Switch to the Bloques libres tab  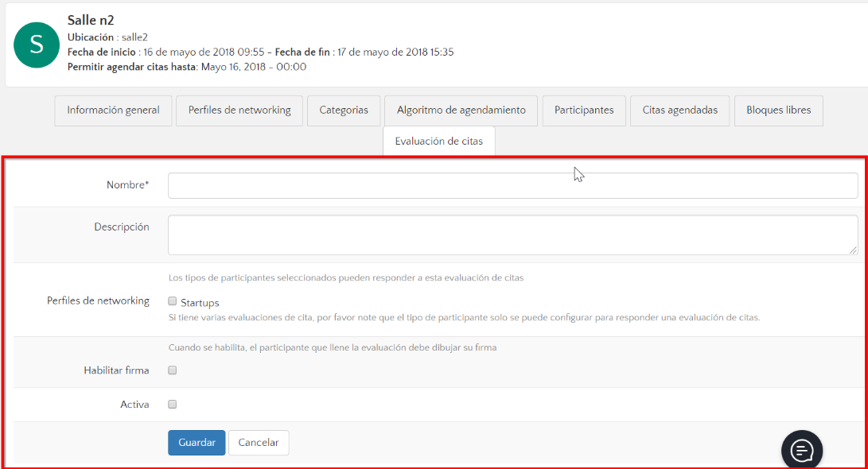[778, 110]
